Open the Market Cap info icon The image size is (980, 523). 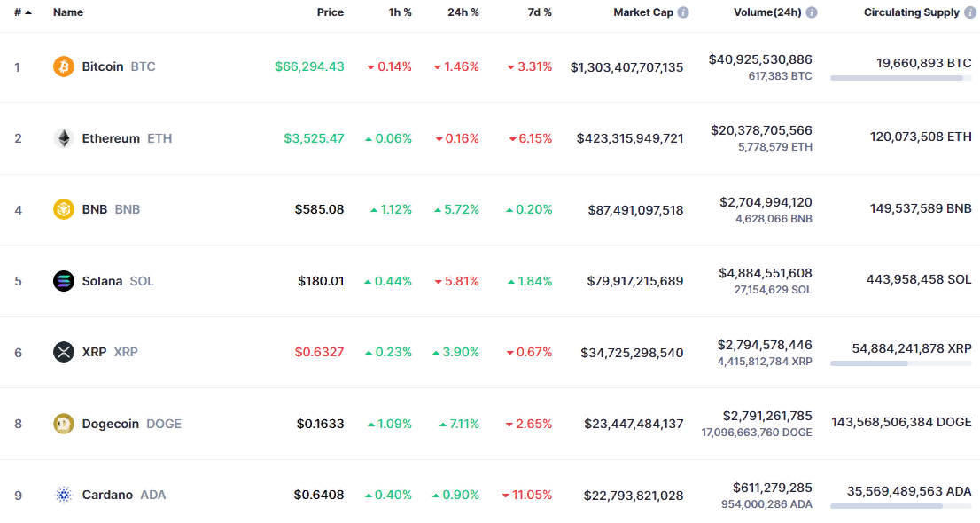(683, 12)
